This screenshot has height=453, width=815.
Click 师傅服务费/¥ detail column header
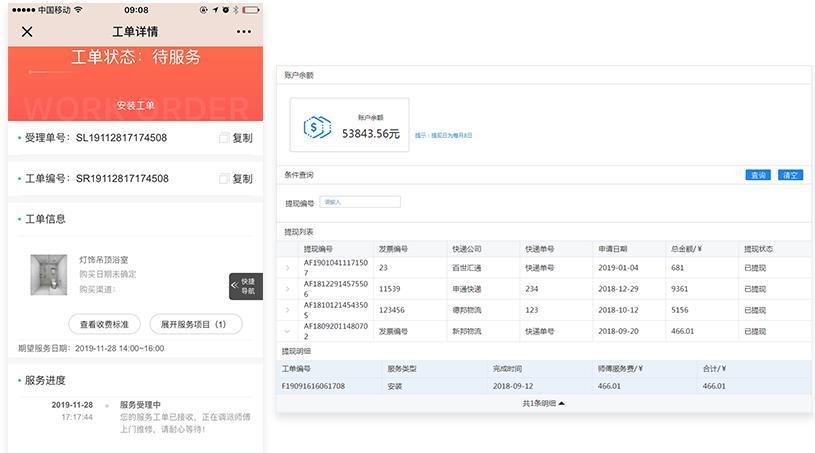[620, 368]
